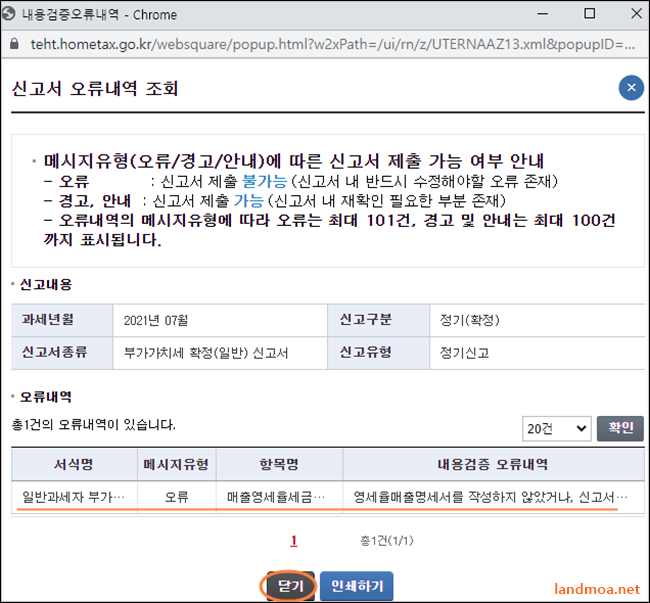650x603 pixels.
Task: Click the 과세년월 label cell
Action: [62, 320]
